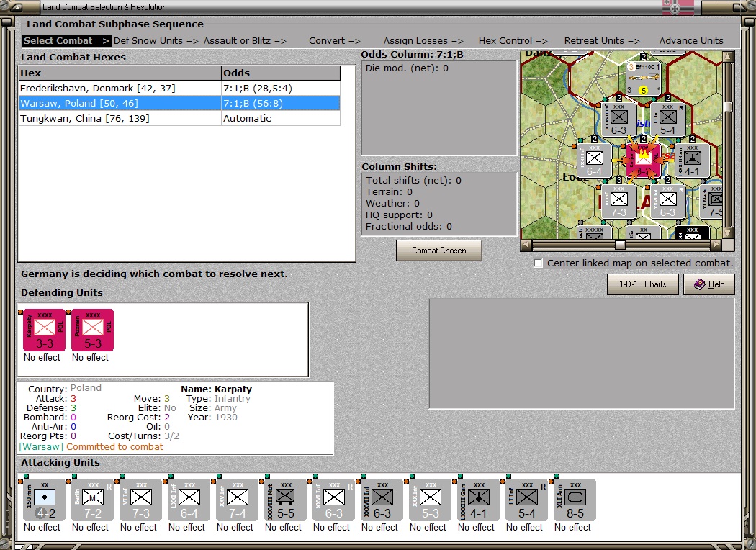Select the Berlin 7-2 attacking unit
Image resolution: width=756 pixels, height=550 pixels.
93,500
